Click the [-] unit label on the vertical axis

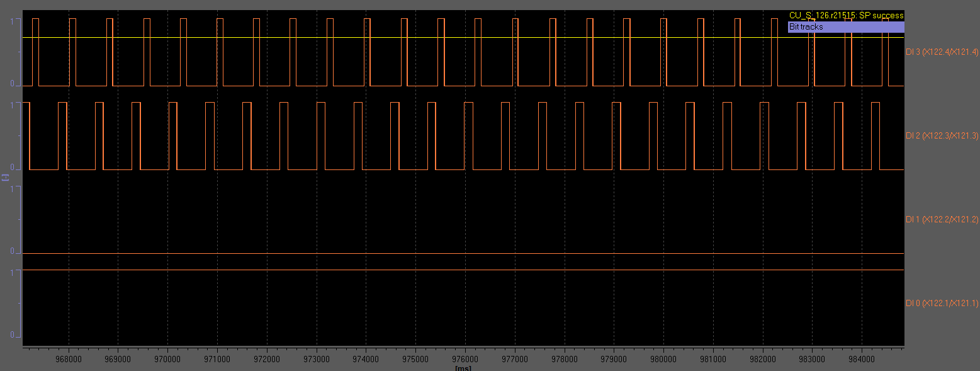tap(5, 178)
